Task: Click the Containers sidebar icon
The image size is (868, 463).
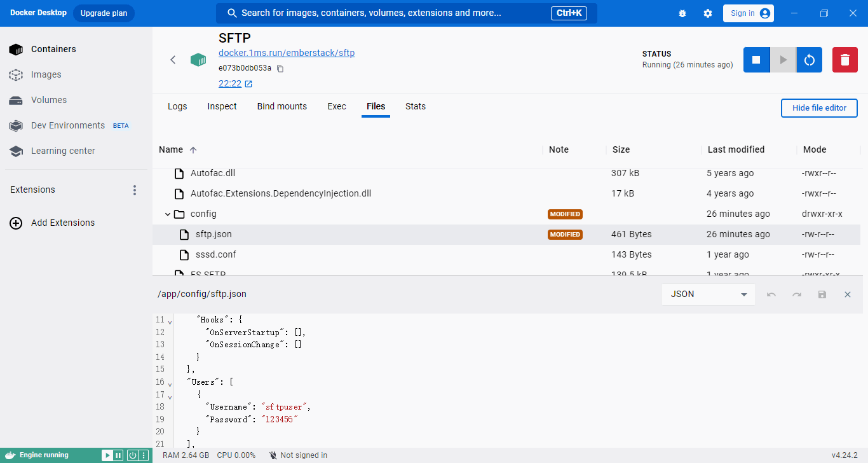Action: click(16, 49)
